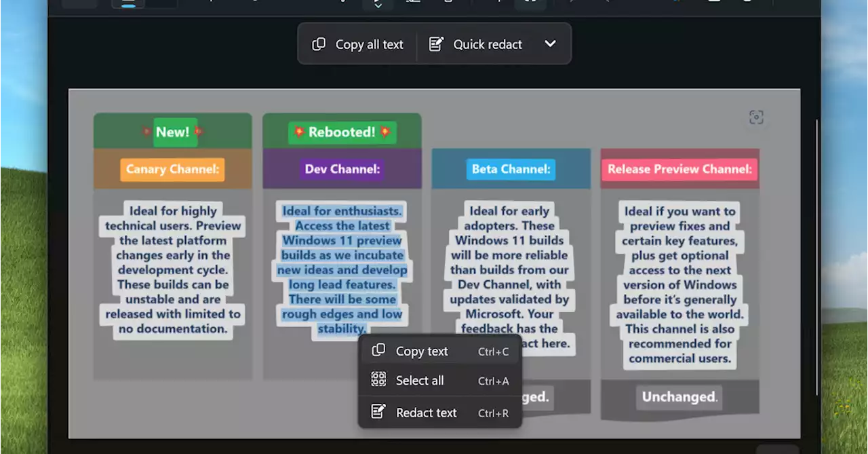Click the Quick redact button

click(475, 44)
